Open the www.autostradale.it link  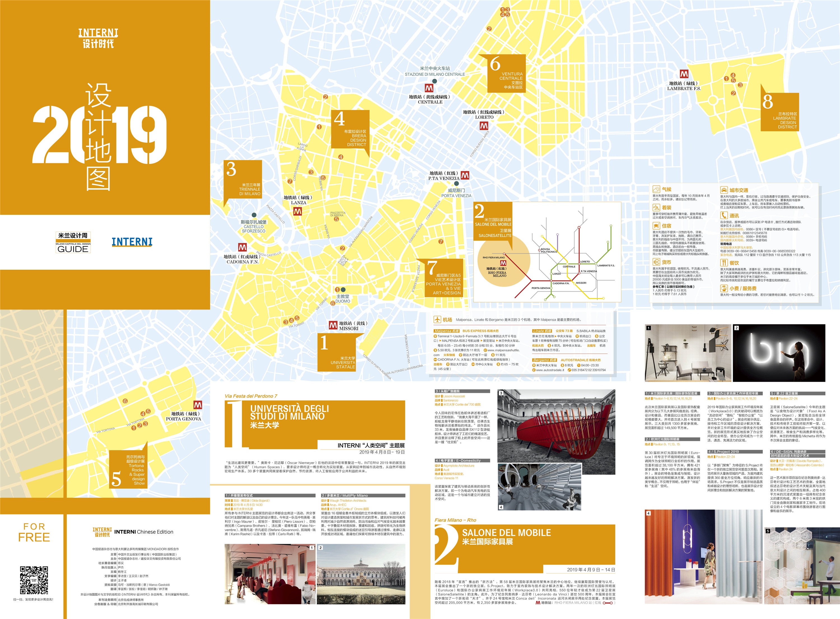(x=550, y=370)
